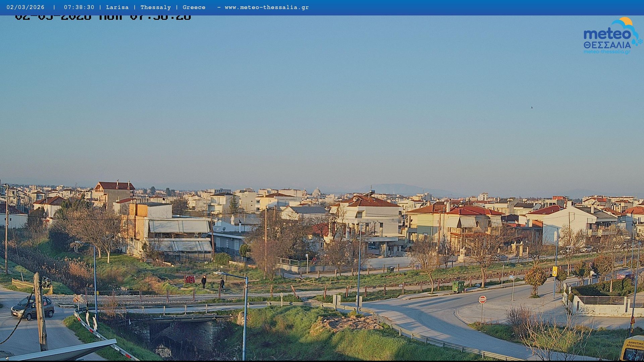
Task: Click the date 02/03/2026 in header bar
Action: tap(25, 7)
